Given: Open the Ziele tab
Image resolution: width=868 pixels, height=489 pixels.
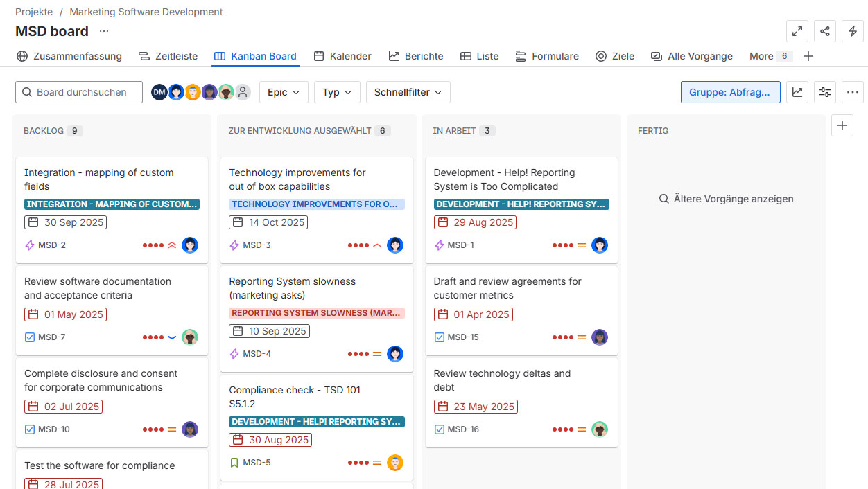Looking at the screenshot, I should tap(615, 56).
